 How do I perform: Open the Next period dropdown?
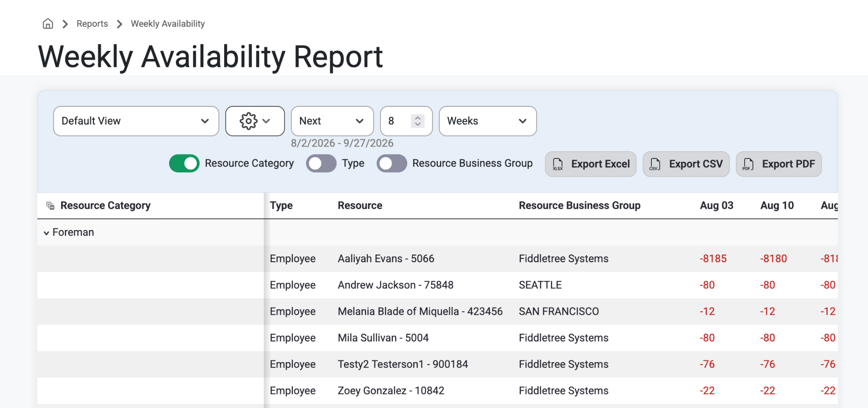[332, 121]
